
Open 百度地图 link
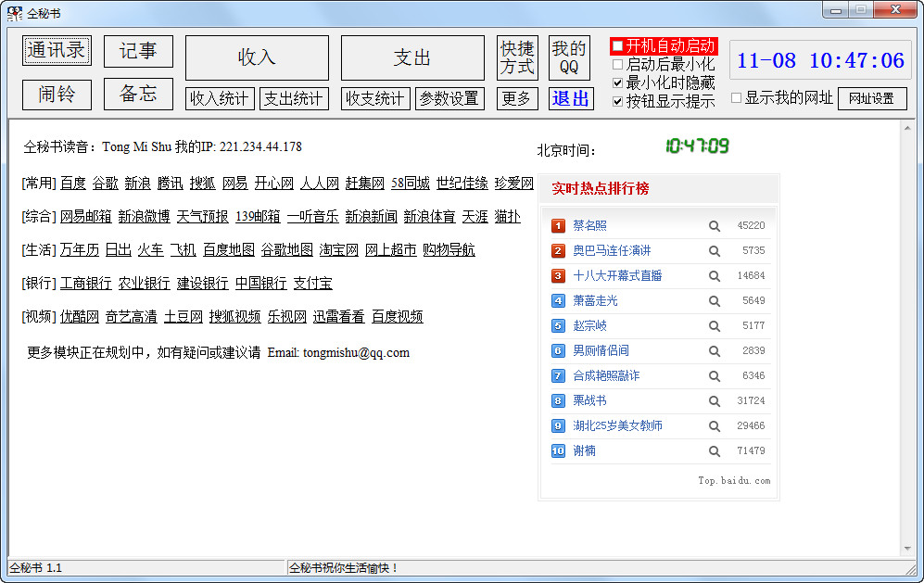tap(229, 250)
